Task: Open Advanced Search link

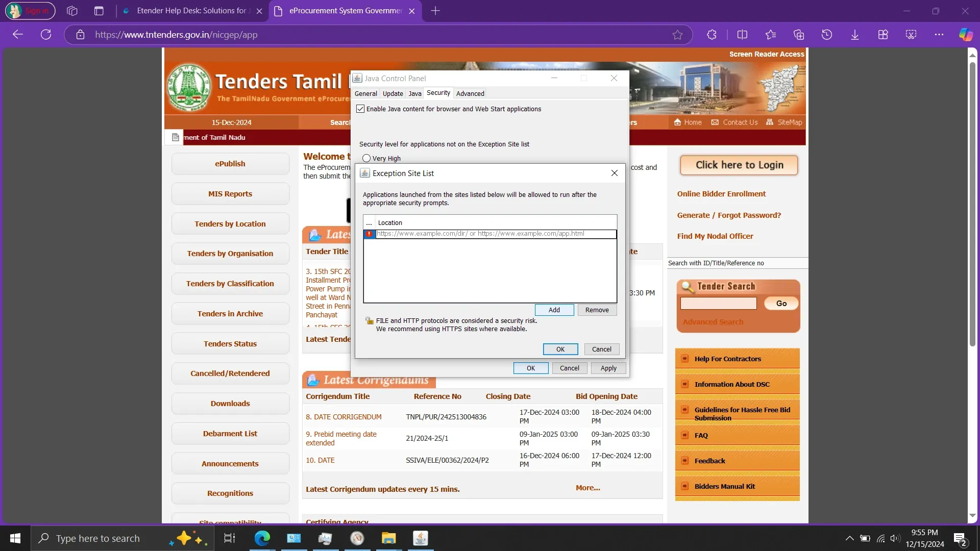Action: click(713, 322)
